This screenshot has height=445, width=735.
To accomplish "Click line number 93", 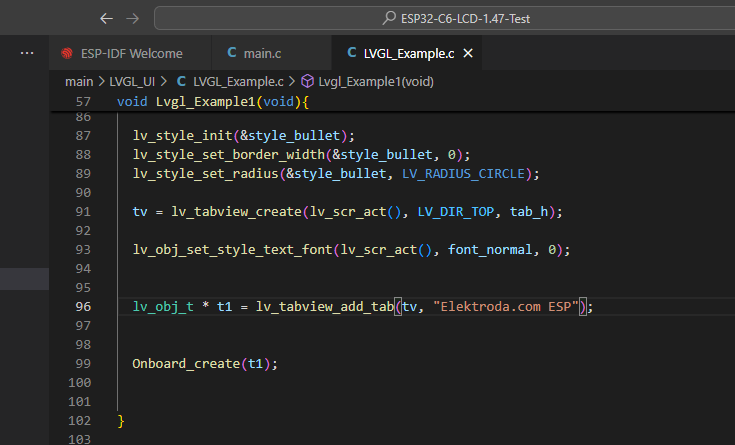I will pos(83,249).
